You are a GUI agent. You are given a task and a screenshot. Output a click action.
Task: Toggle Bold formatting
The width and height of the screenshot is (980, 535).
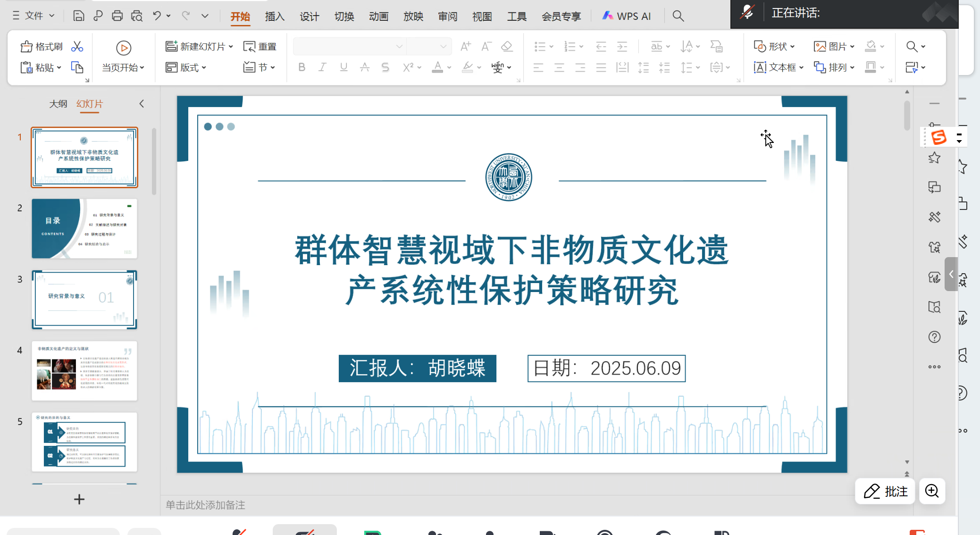point(302,67)
